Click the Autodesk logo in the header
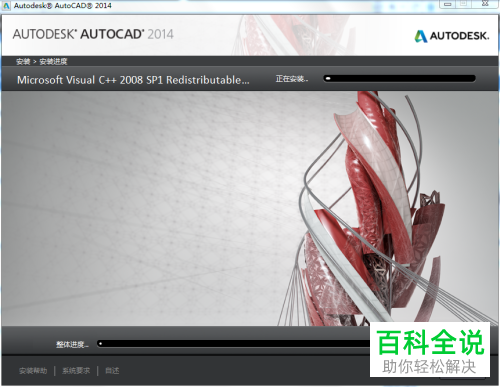 [x=452, y=36]
